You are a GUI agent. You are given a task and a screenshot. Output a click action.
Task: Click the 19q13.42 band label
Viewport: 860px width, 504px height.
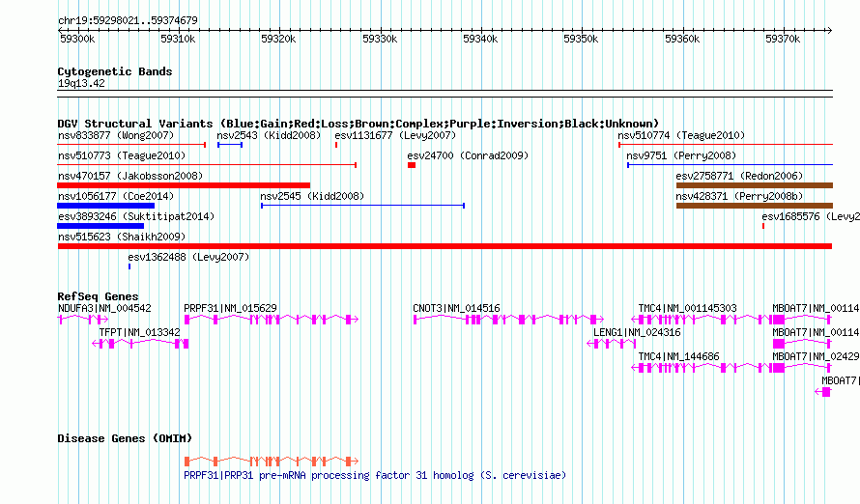pyautogui.click(x=81, y=83)
